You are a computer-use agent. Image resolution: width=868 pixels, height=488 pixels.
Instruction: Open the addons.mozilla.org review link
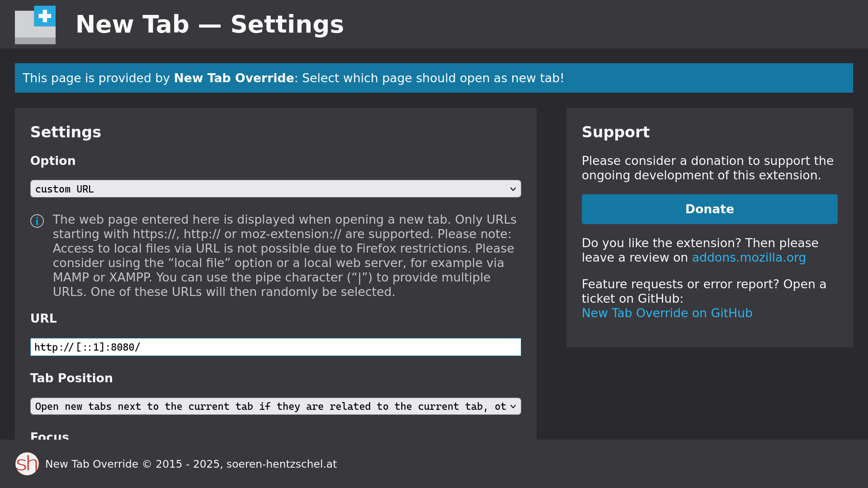(749, 258)
